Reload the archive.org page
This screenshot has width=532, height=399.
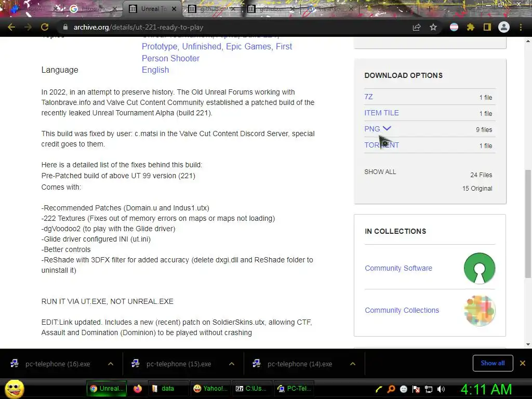point(45,27)
